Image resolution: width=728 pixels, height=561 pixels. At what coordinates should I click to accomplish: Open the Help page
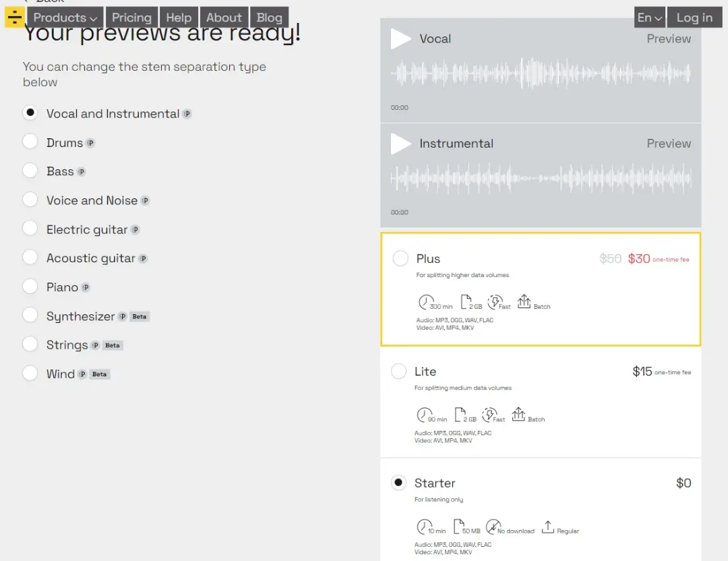(x=179, y=18)
